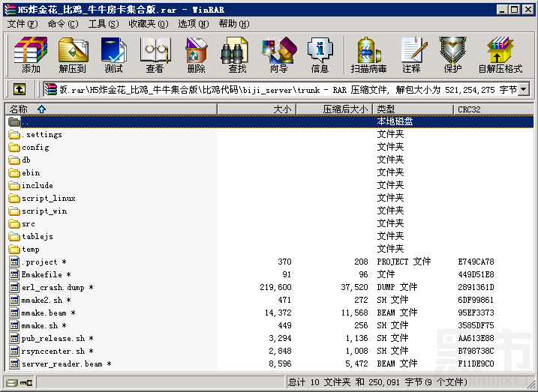Select the parent directory '..' row
538x392 pixels.
pos(269,121)
